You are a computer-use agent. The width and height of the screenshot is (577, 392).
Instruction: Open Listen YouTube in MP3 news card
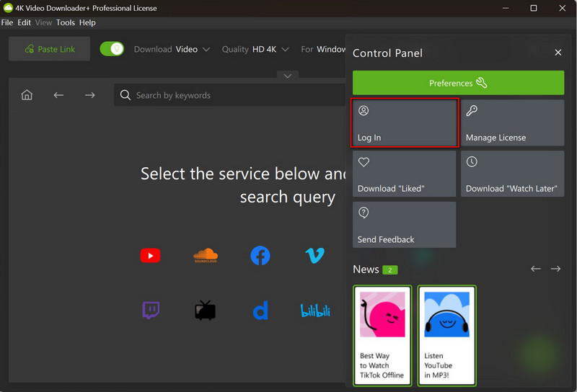(446, 336)
